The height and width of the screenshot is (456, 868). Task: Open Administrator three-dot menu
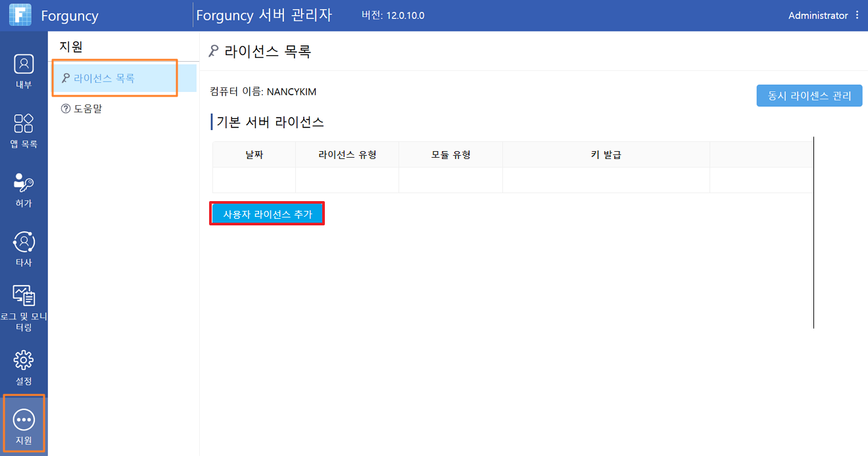(857, 15)
